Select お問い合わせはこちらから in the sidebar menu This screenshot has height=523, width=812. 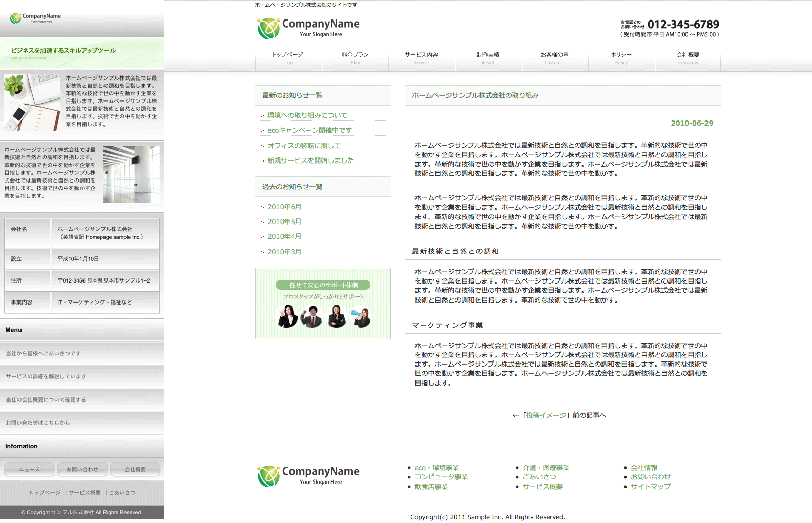38,423
